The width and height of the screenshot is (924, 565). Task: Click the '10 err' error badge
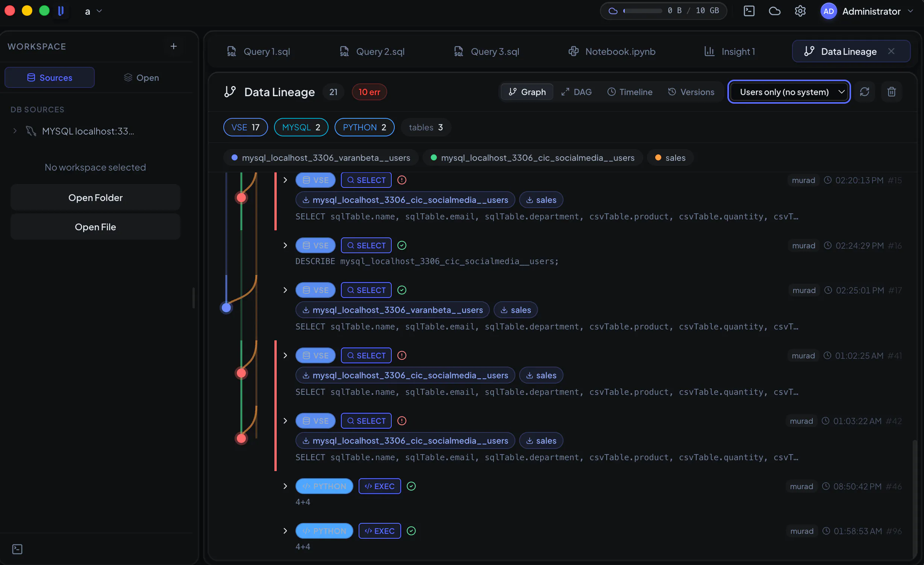pos(369,92)
